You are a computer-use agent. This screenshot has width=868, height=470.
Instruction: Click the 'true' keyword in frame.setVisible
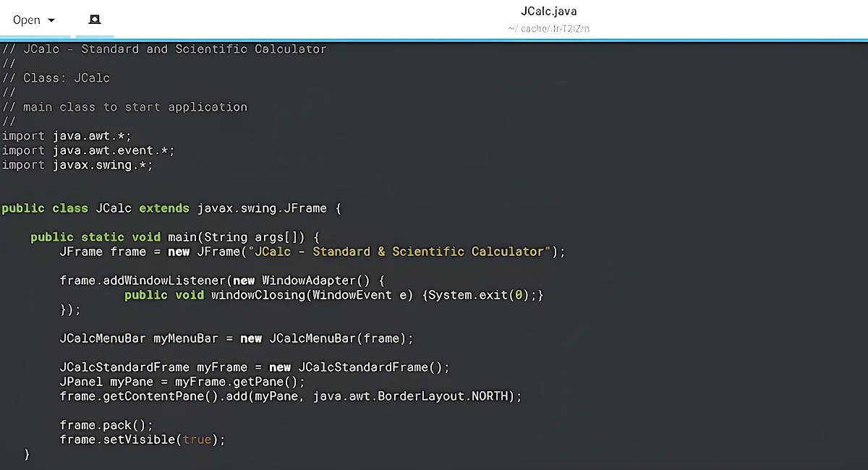coord(197,440)
